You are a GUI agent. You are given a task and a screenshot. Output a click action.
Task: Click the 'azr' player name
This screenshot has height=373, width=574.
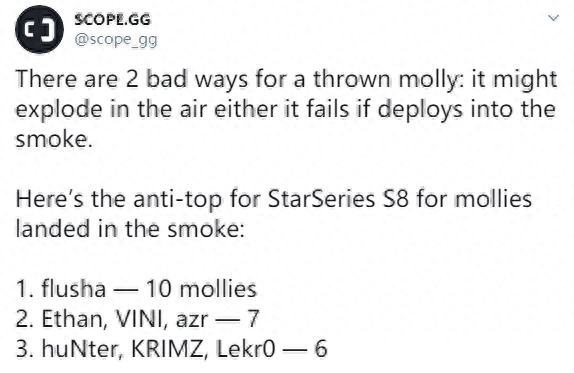coord(192,320)
